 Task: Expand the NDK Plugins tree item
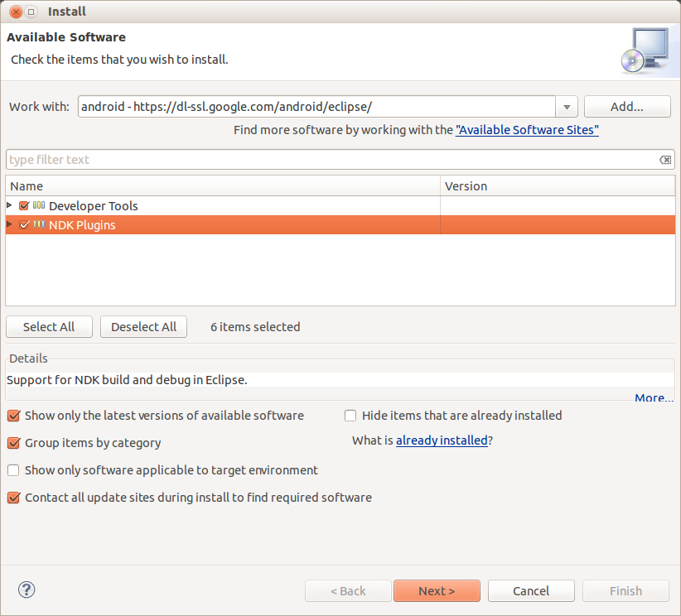click(10, 224)
